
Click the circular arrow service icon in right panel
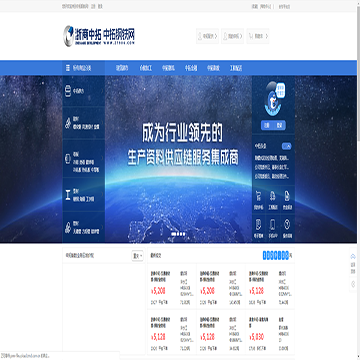click(287, 225)
